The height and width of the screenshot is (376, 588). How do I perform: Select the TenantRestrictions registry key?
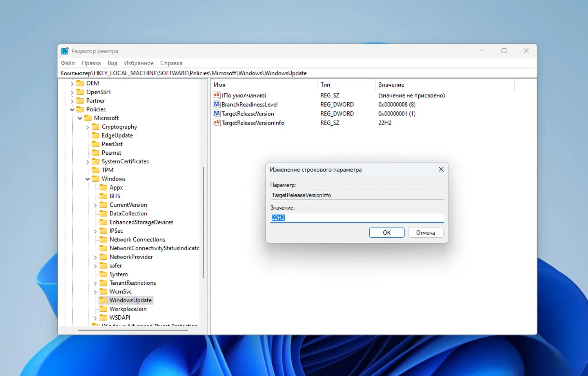click(x=132, y=283)
